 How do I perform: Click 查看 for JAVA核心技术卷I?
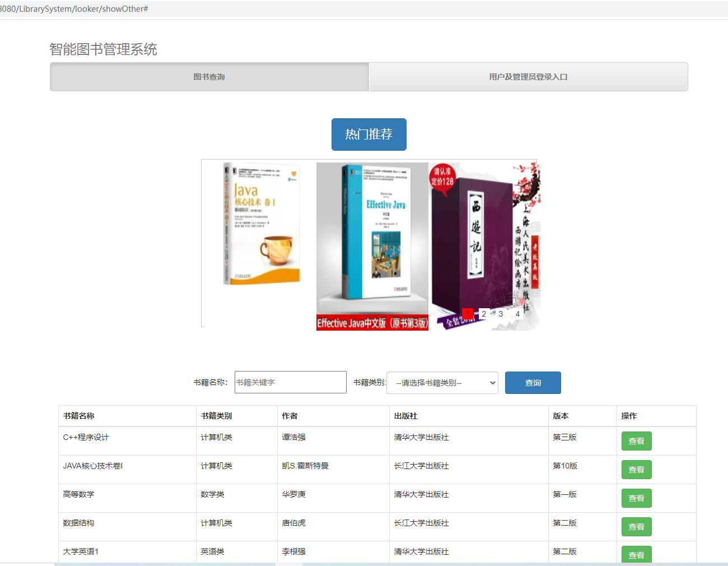636,470
